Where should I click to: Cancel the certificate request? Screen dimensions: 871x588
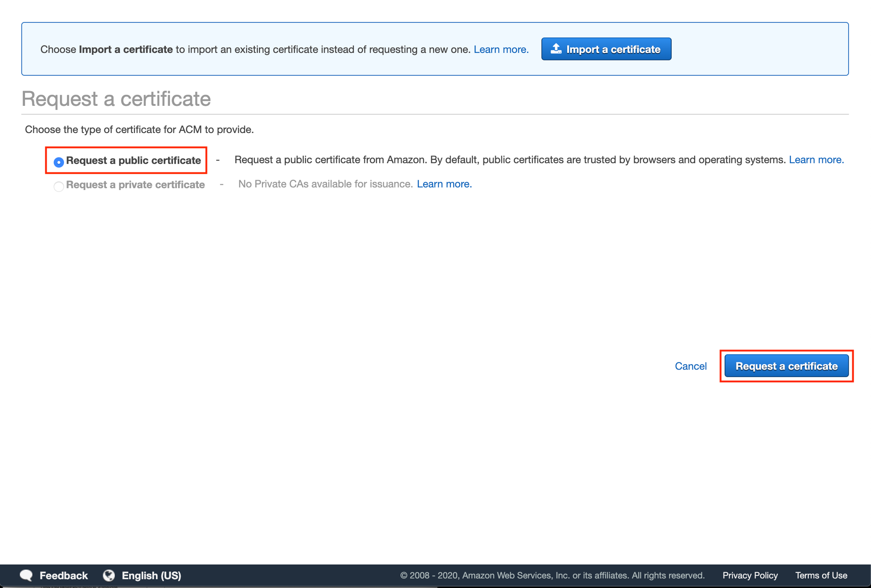691,366
